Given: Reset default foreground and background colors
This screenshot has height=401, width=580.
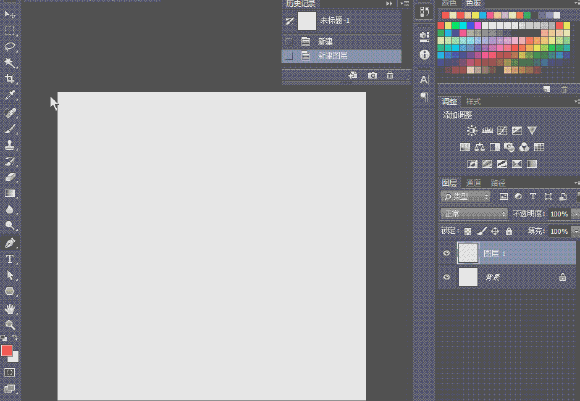Looking at the screenshot, I should (x=4, y=338).
